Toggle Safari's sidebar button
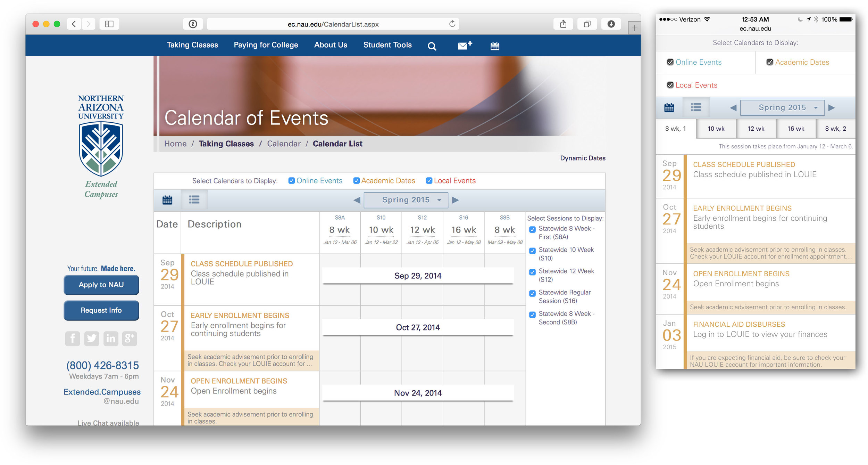The width and height of the screenshot is (868, 465). [109, 24]
